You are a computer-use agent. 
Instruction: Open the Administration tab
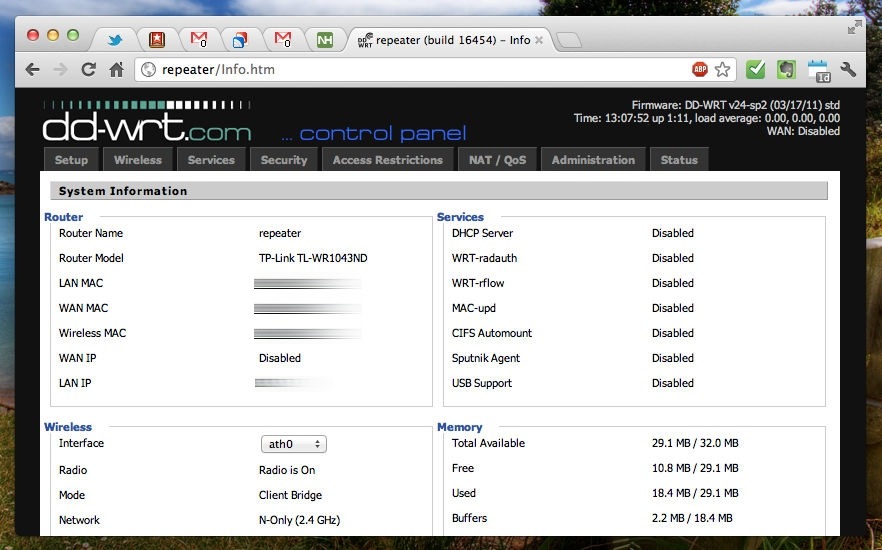[x=593, y=160]
